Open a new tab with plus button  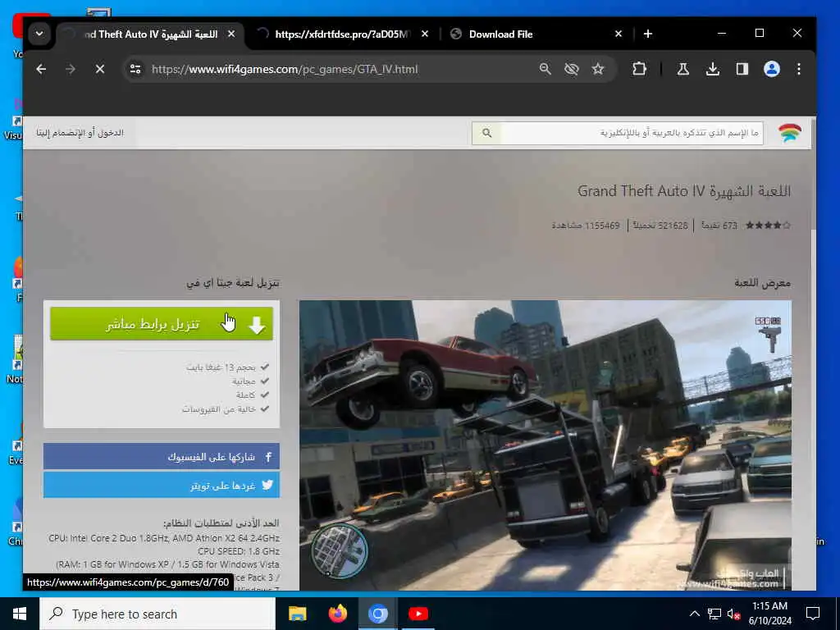[648, 34]
